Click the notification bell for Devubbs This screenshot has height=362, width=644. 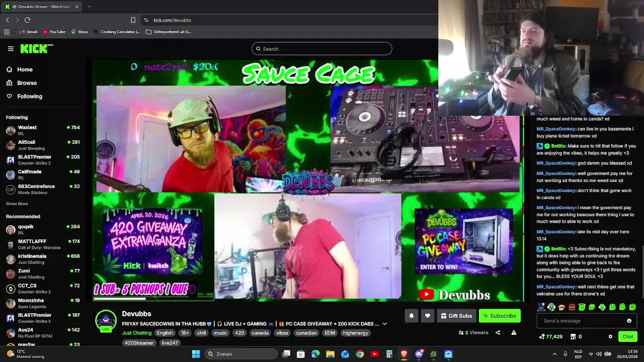(x=411, y=316)
